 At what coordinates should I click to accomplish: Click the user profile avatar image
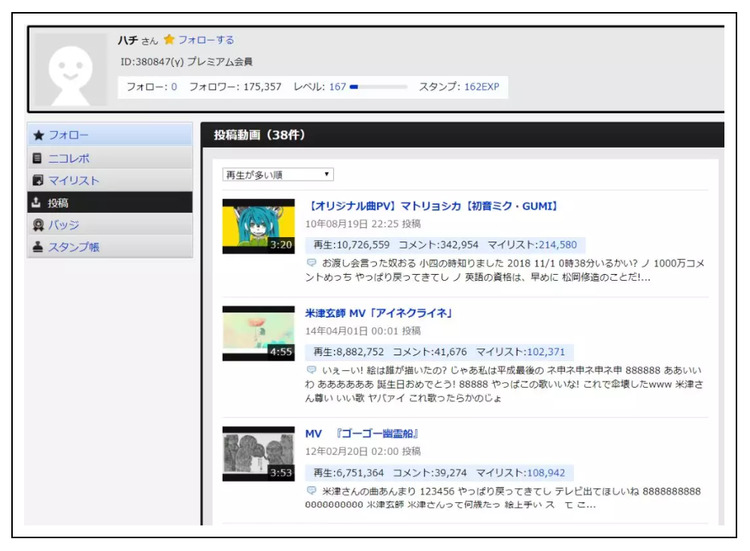70,70
